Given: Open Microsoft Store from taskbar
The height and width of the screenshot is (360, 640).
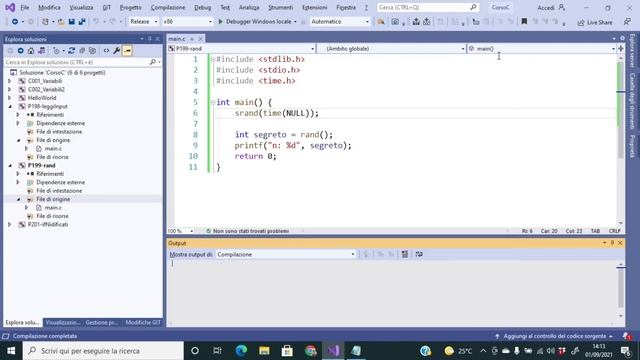Looking at the screenshot, I should (x=287, y=351).
